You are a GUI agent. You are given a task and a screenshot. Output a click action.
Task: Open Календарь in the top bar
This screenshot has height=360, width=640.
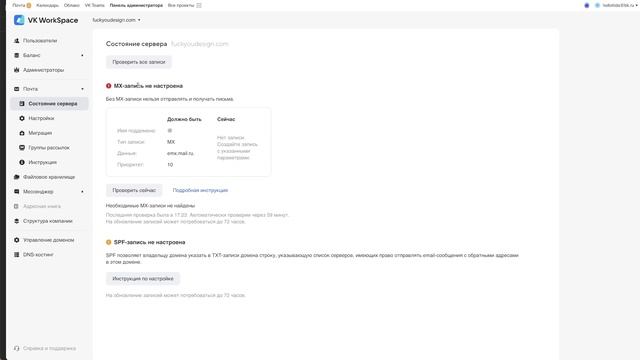[47, 5]
